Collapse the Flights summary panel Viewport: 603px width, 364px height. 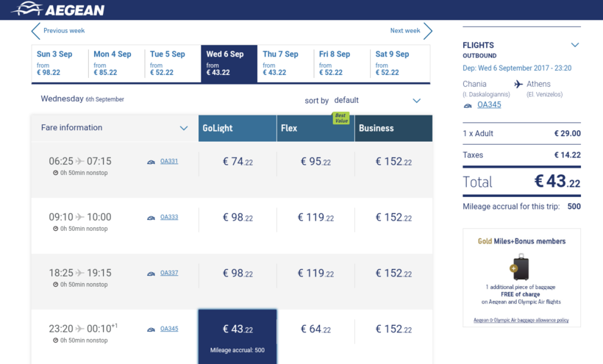575,45
